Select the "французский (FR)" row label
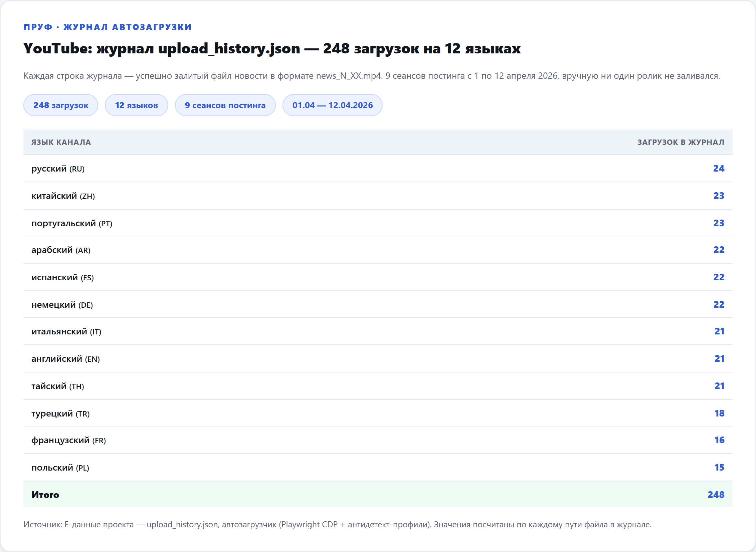The height and width of the screenshot is (552, 756). 69,441
